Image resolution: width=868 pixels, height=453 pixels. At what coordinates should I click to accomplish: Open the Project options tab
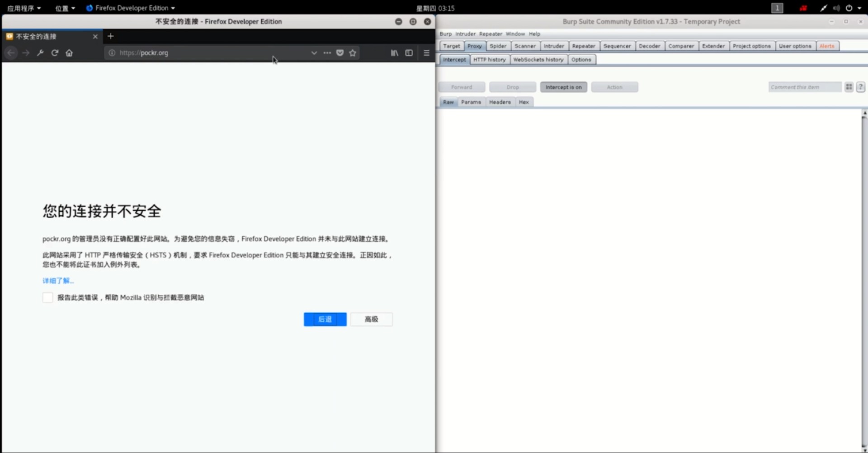(x=752, y=46)
